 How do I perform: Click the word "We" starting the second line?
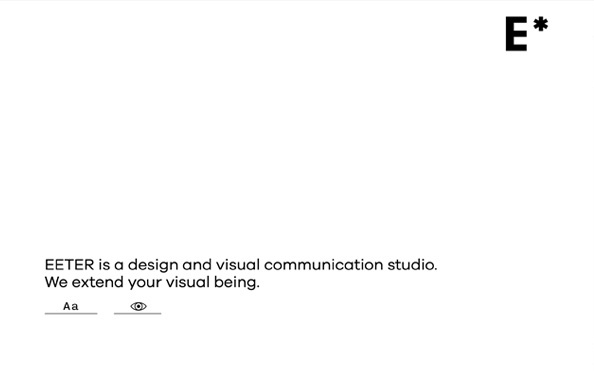click(56, 282)
